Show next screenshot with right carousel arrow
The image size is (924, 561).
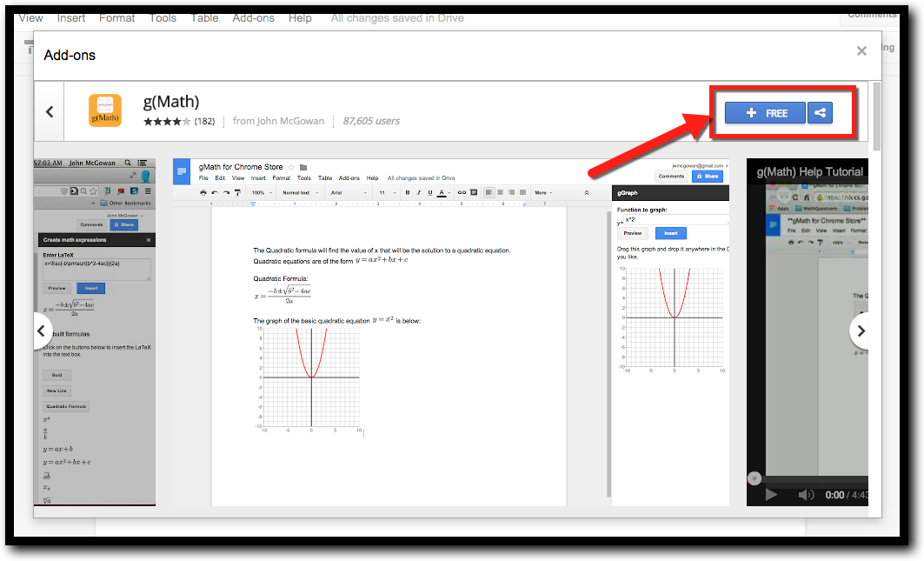861,331
